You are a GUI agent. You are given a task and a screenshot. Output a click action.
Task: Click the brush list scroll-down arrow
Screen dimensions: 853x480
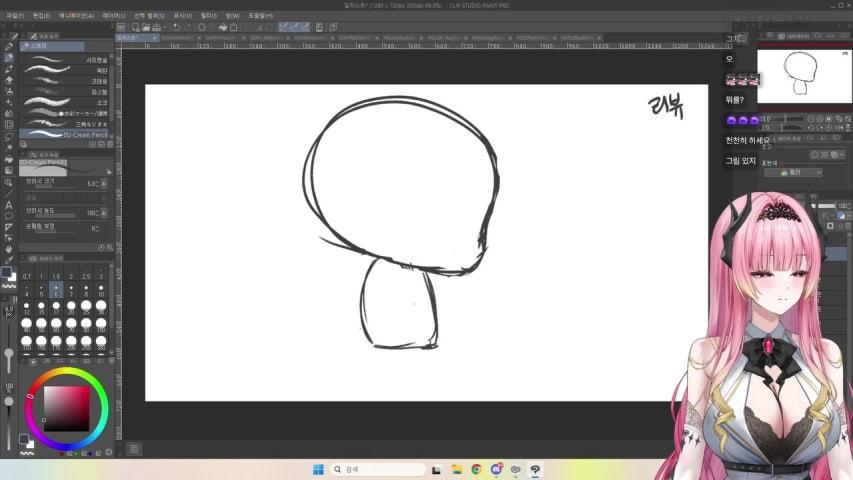click(112, 135)
